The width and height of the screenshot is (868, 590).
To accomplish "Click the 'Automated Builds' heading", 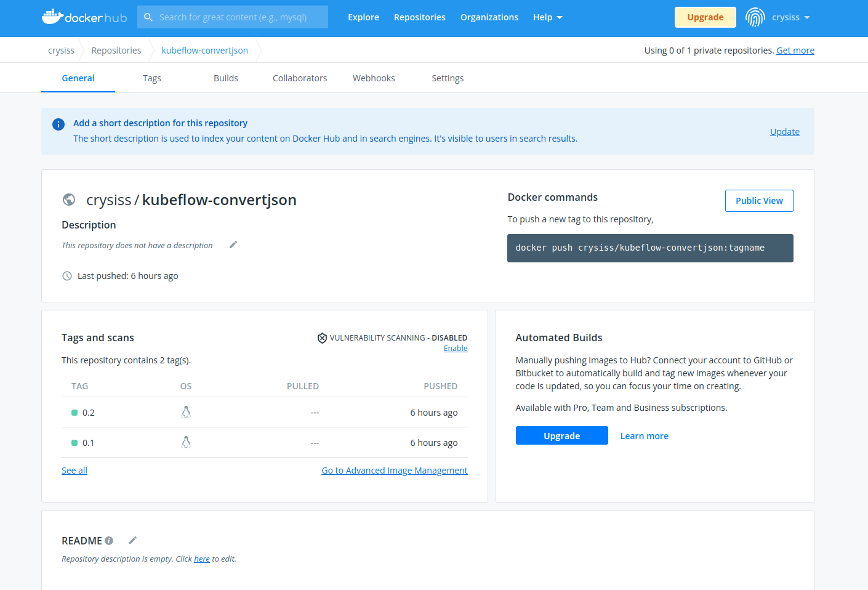I will (559, 337).
